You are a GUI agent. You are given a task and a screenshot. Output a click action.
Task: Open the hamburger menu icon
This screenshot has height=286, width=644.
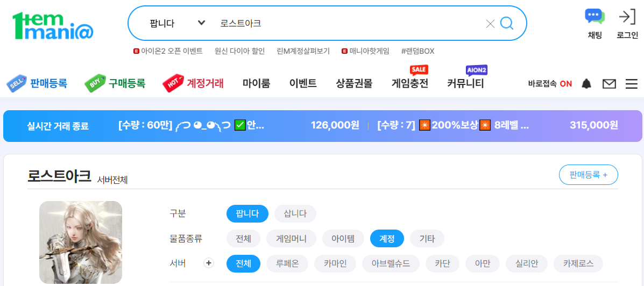[631, 84]
